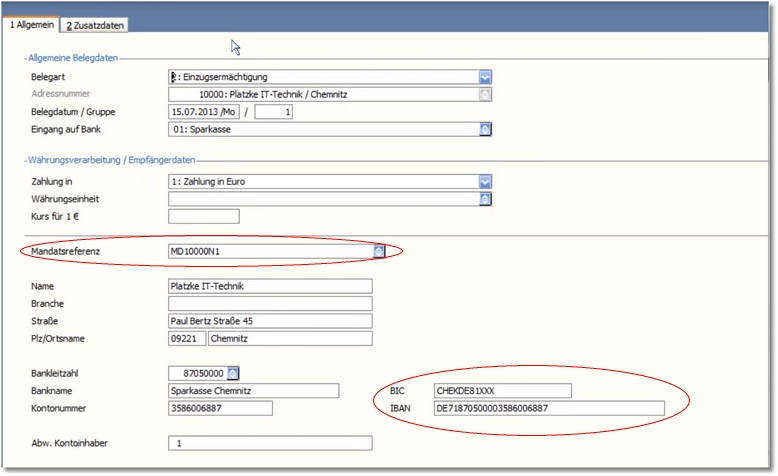Click the Adressnummer lookup icon
The height and width of the screenshot is (476, 778).
coord(485,94)
